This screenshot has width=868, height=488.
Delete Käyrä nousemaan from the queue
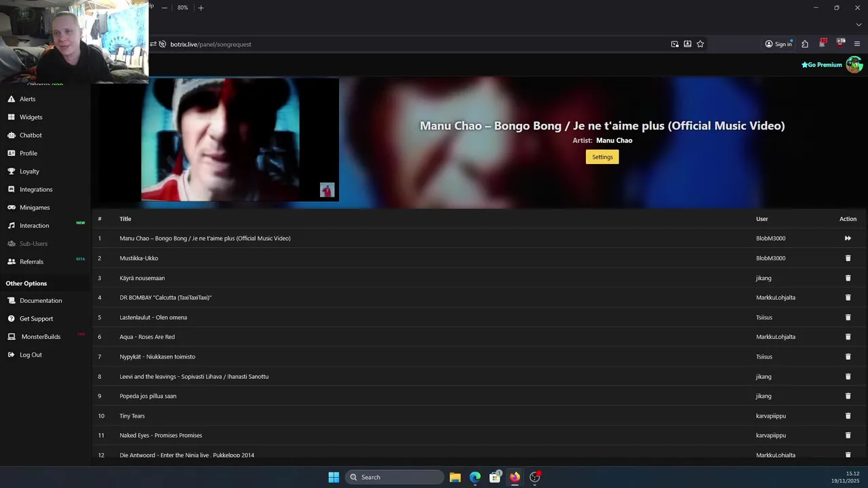(848, 278)
